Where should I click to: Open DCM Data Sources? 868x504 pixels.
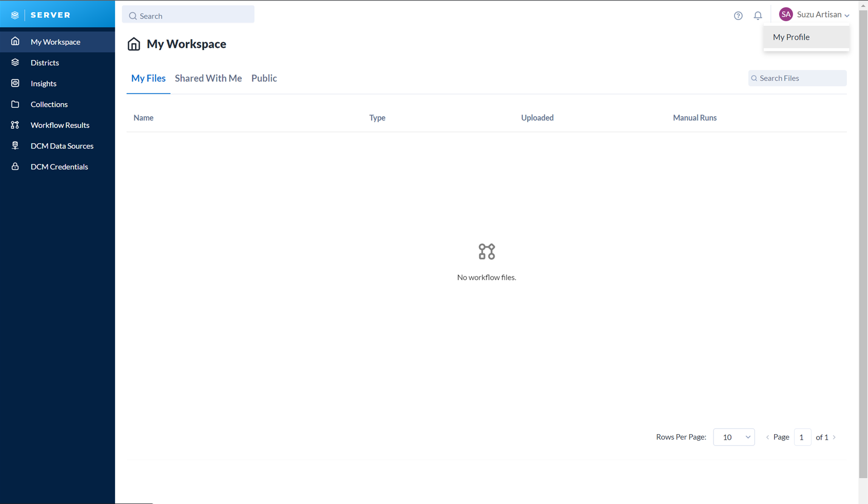[x=62, y=145]
